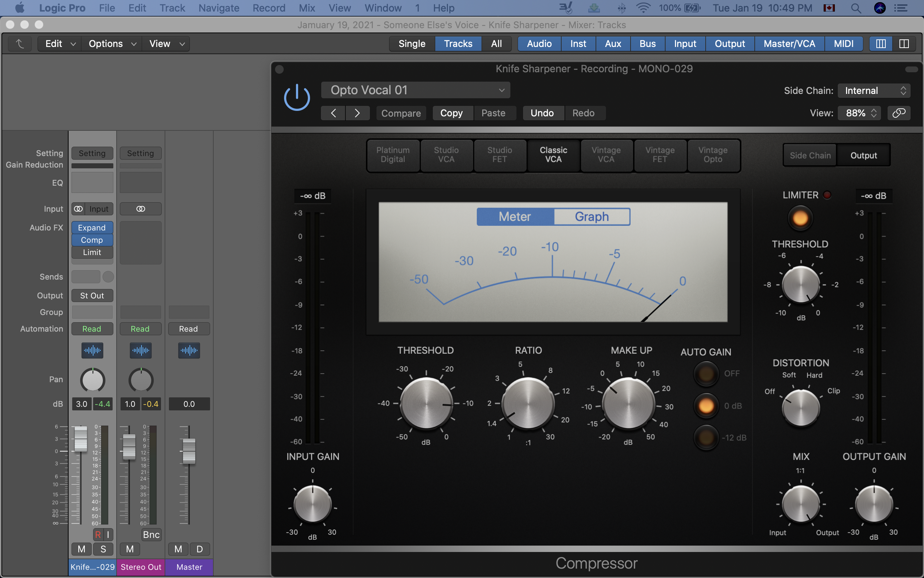
Task: Adjust the compressor Ratio knob
Action: (x=528, y=403)
